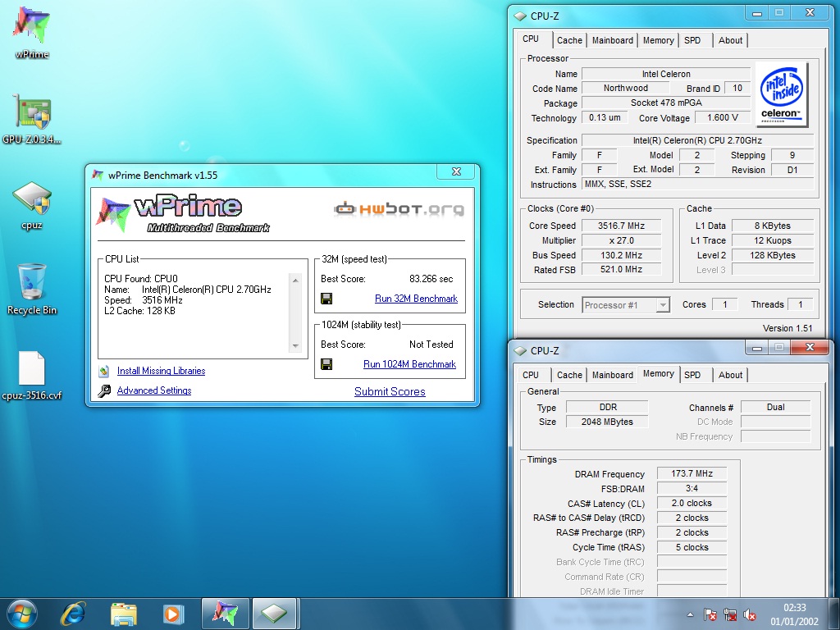Viewport: 840px width, 630px height.
Task: Click the Action Center flag tray icon
Action: (x=710, y=614)
